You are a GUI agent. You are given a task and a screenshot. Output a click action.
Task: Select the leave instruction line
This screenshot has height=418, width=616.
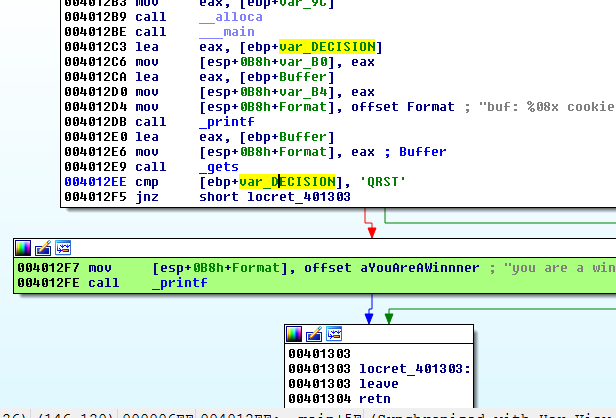click(x=378, y=384)
